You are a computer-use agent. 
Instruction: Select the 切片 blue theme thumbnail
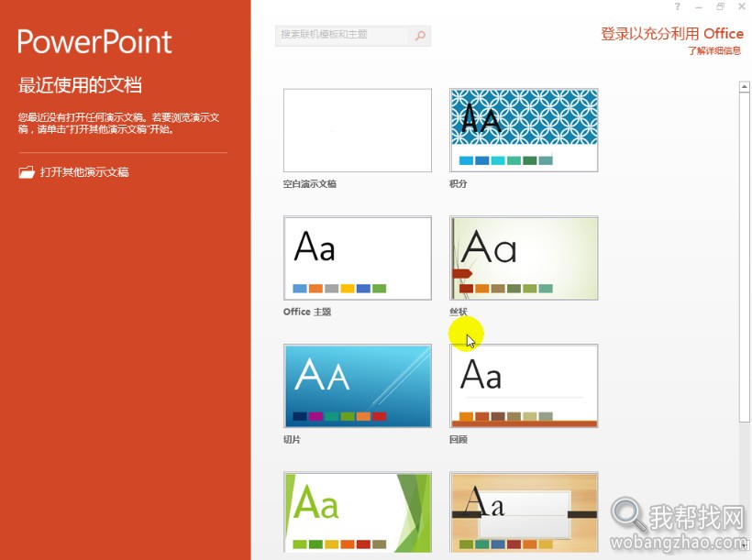click(x=358, y=386)
